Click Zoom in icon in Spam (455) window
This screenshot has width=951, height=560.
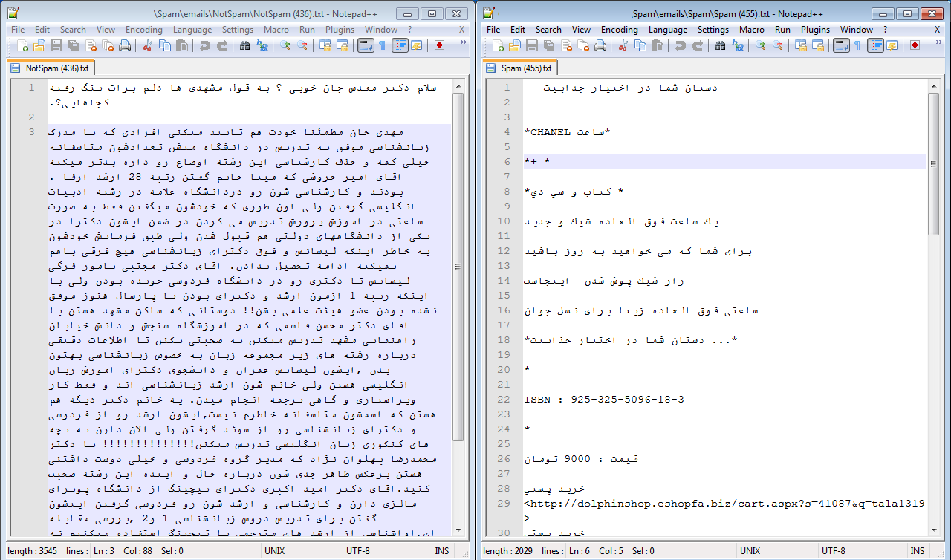pyautogui.click(x=761, y=45)
